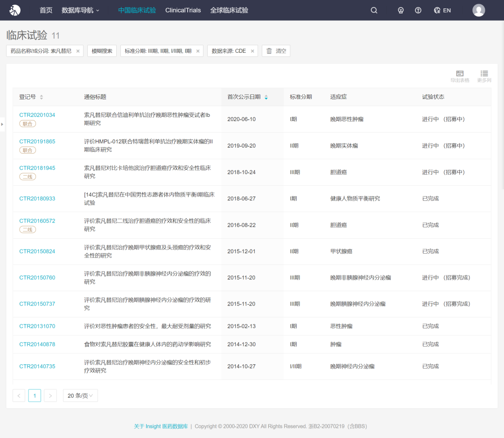This screenshot has height=438, width=504.
Task: Click 甲状腺癌 indication cell
Action: pyautogui.click(x=341, y=251)
